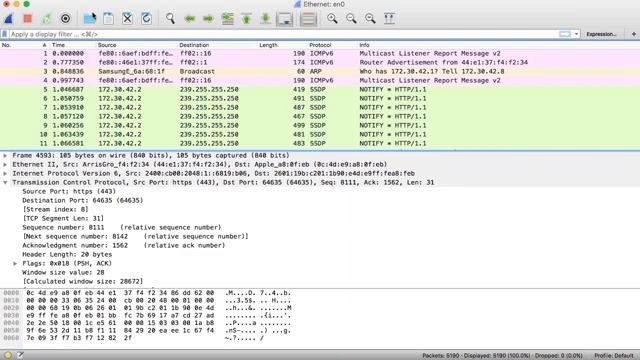Expand the Ethernet II tree node

(x=5, y=164)
